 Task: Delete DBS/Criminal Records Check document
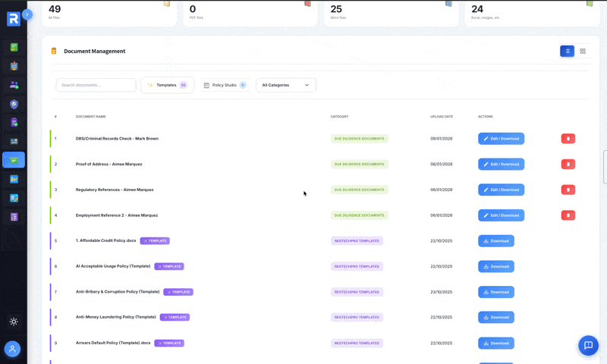coord(568,139)
